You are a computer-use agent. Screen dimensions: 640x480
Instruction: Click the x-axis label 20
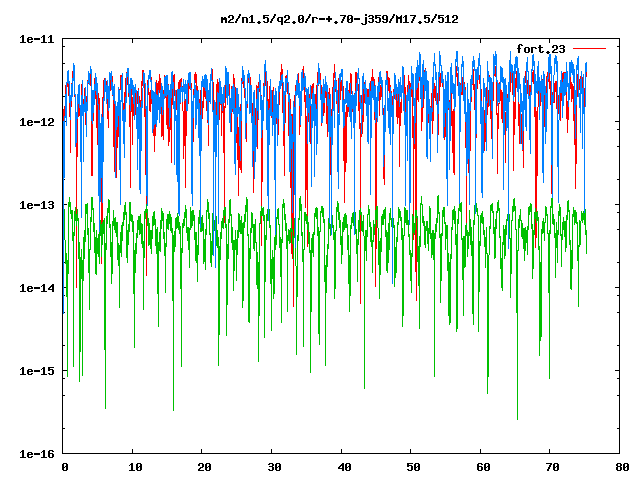point(204,467)
